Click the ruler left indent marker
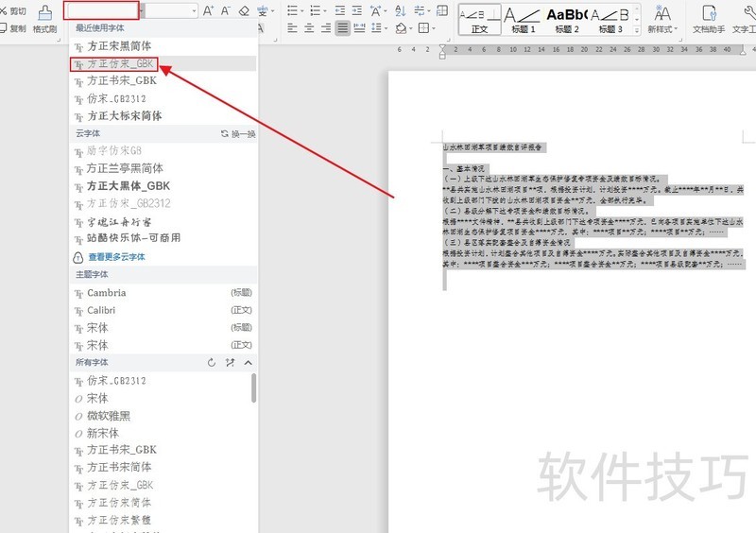The height and width of the screenshot is (533, 756). (442, 56)
